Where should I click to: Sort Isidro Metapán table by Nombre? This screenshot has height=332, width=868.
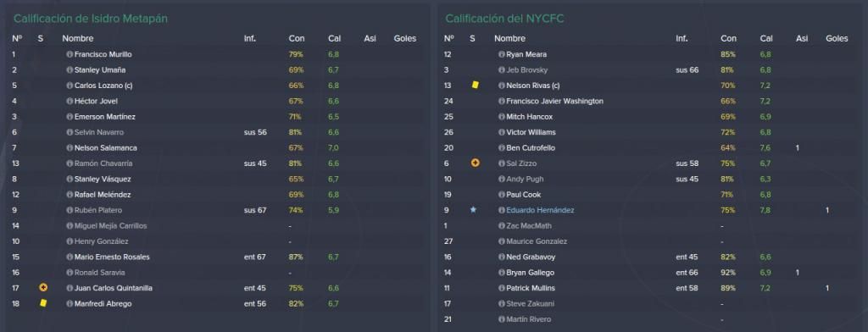pos(77,39)
